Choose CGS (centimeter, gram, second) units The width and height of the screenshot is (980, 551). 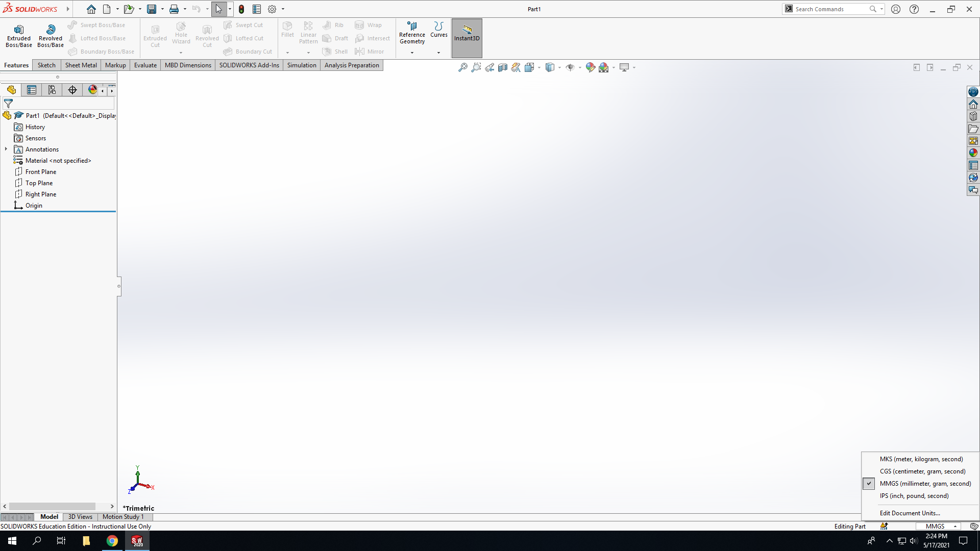922,471
